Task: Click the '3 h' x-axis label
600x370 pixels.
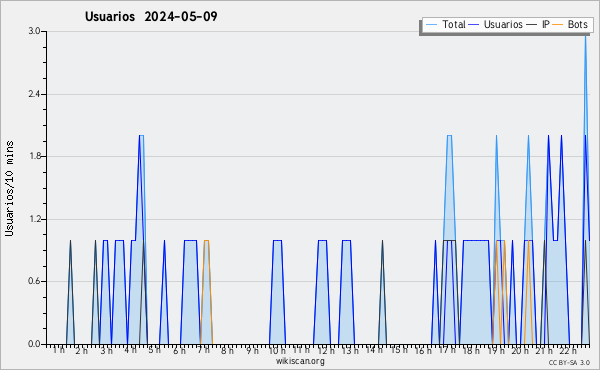Action: [x=106, y=350]
